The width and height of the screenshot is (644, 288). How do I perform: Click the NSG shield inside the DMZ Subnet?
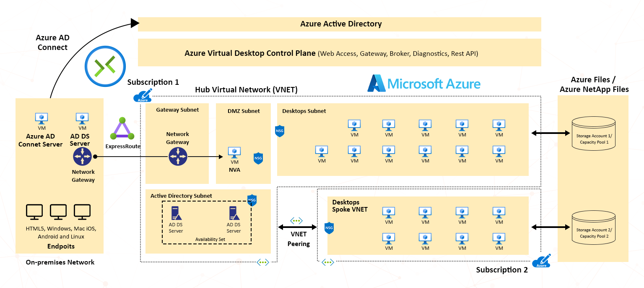(x=258, y=158)
